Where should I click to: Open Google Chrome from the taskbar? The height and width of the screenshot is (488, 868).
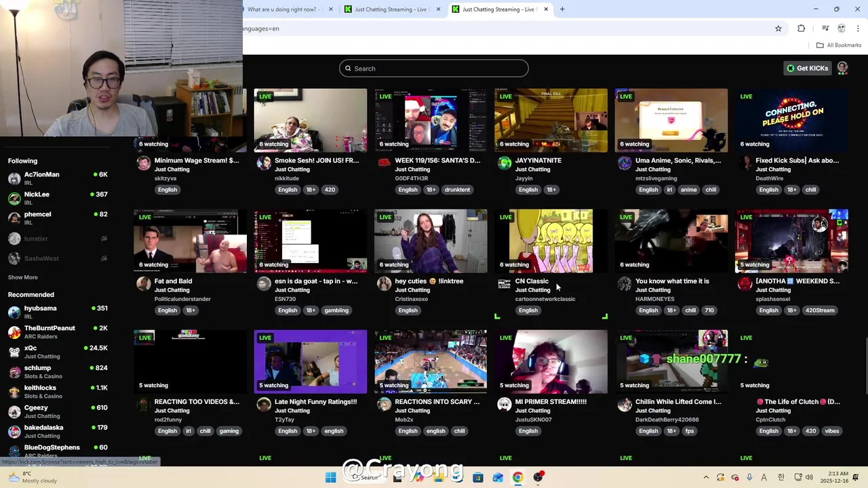517,477
